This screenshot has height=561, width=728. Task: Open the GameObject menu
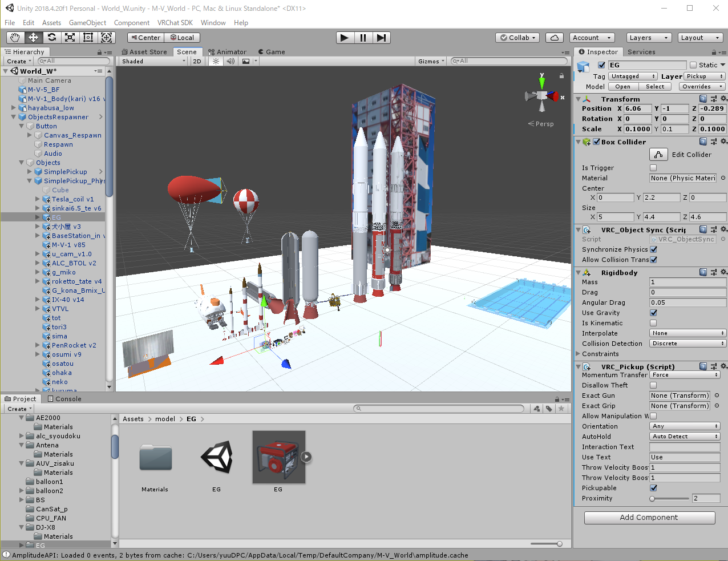coord(87,23)
